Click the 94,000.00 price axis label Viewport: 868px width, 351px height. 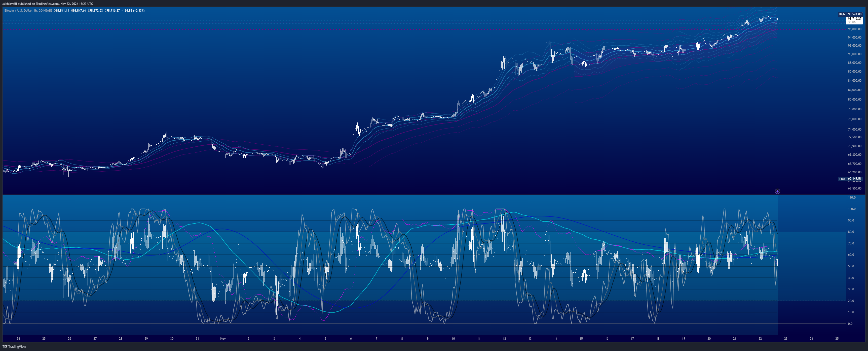click(x=854, y=38)
